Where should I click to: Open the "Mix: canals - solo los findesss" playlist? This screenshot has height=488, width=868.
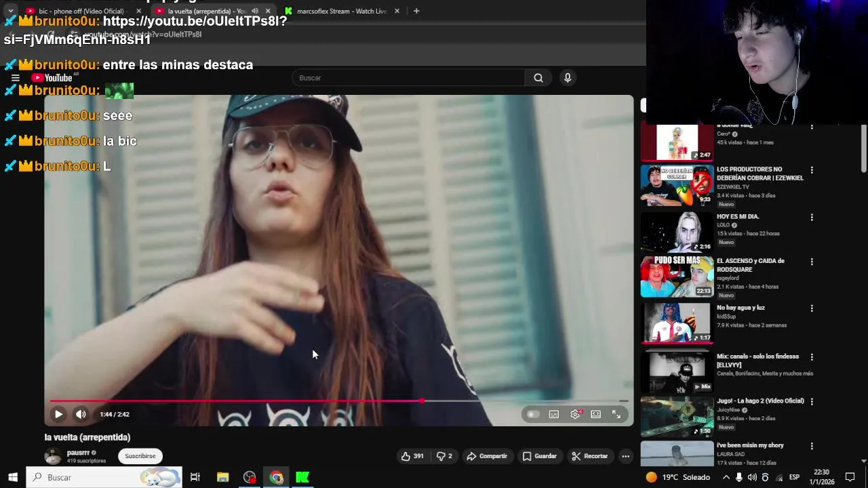(x=757, y=361)
